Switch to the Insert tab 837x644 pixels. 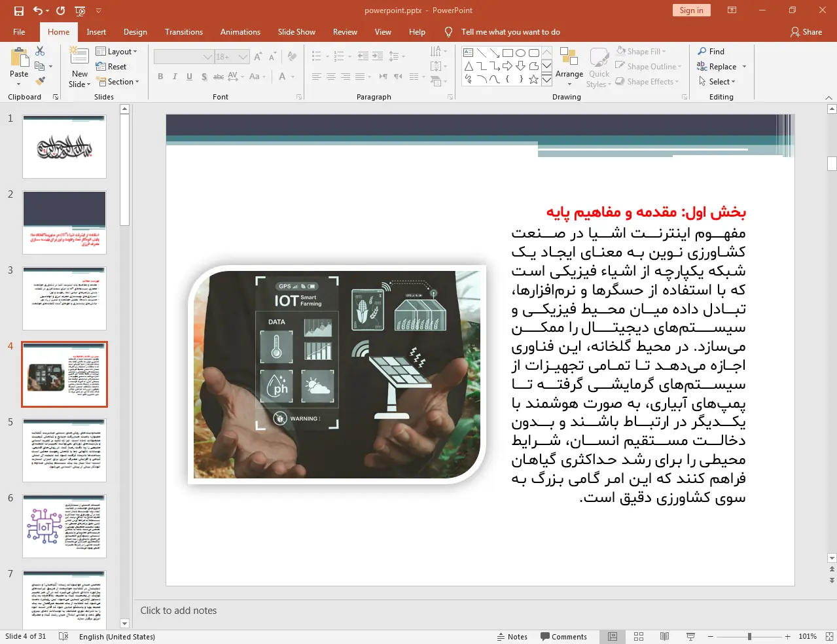click(96, 31)
